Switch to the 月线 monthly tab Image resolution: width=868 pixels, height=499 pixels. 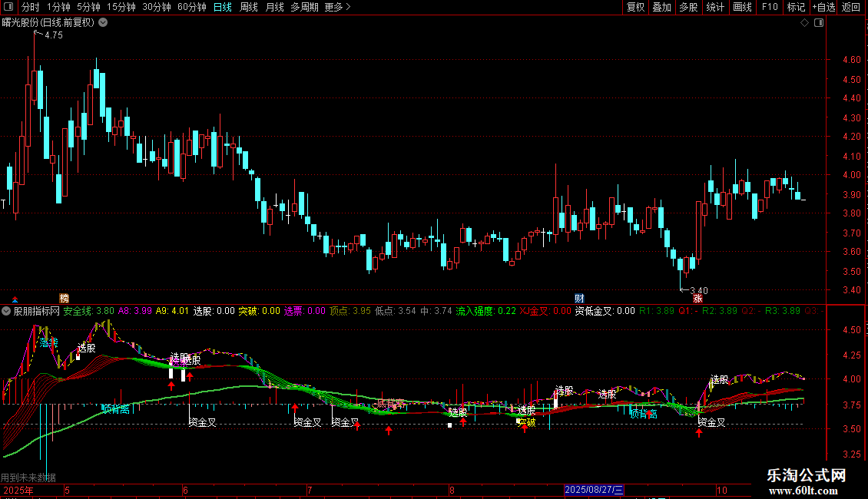[274, 7]
